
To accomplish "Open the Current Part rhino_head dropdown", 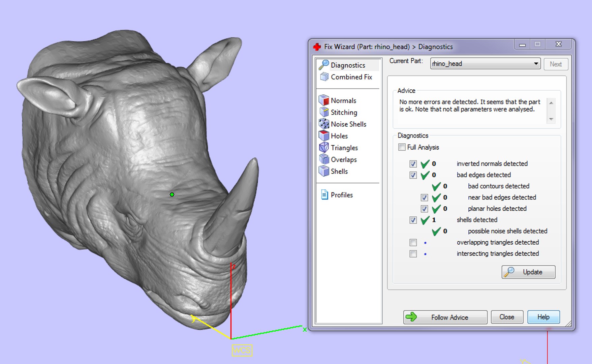I will coord(485,63).
